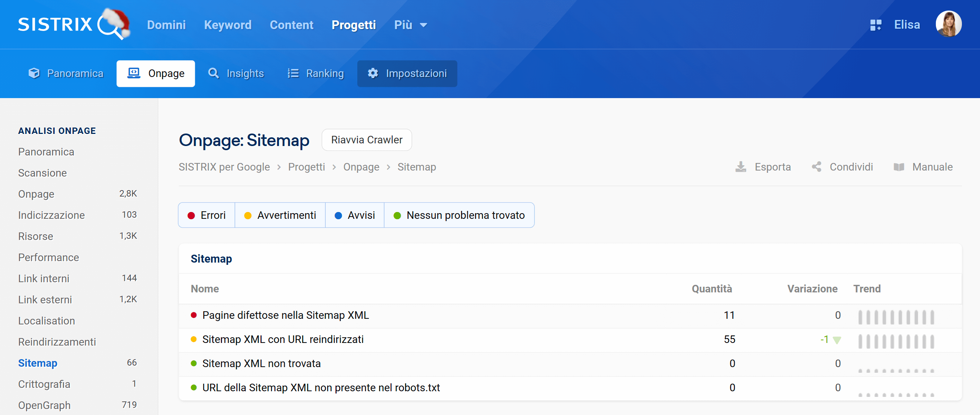Open Condividi via the share icon
This screenshot has width=980, height=415.
(816, 167)
